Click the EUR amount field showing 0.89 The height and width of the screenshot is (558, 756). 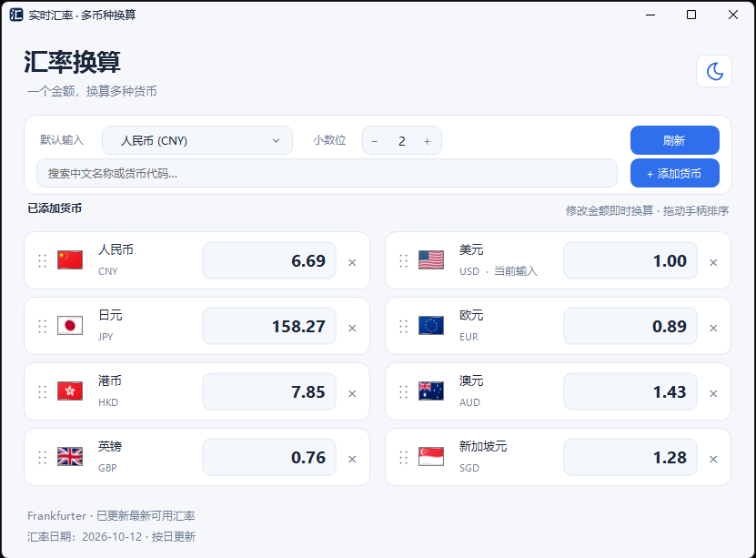coord(630,326)
